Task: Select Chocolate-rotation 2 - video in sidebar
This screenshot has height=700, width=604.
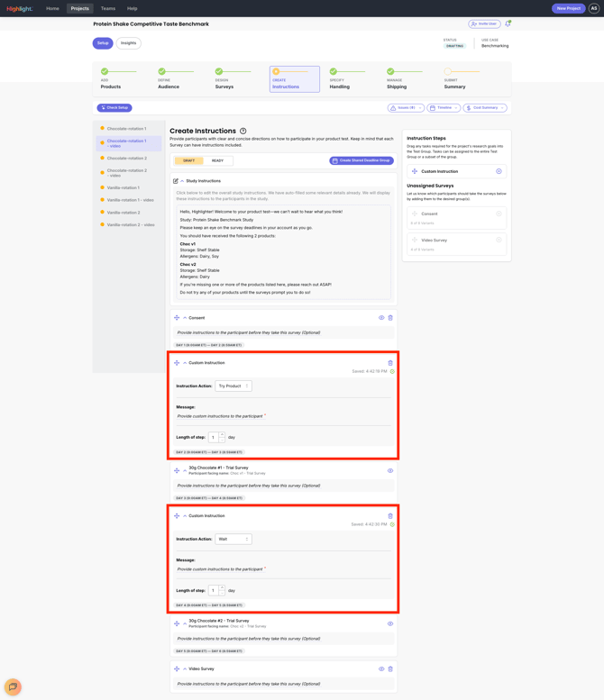Action: 129,173
